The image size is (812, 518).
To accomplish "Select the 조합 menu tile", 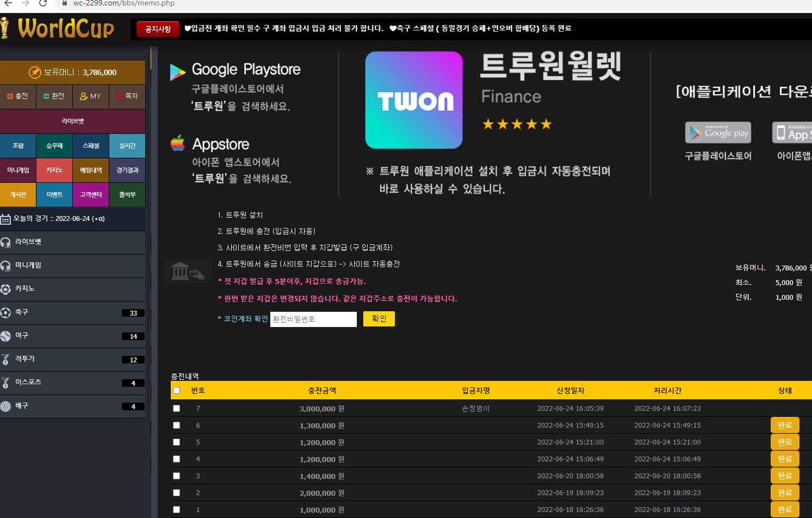I will tap(18, 146).
